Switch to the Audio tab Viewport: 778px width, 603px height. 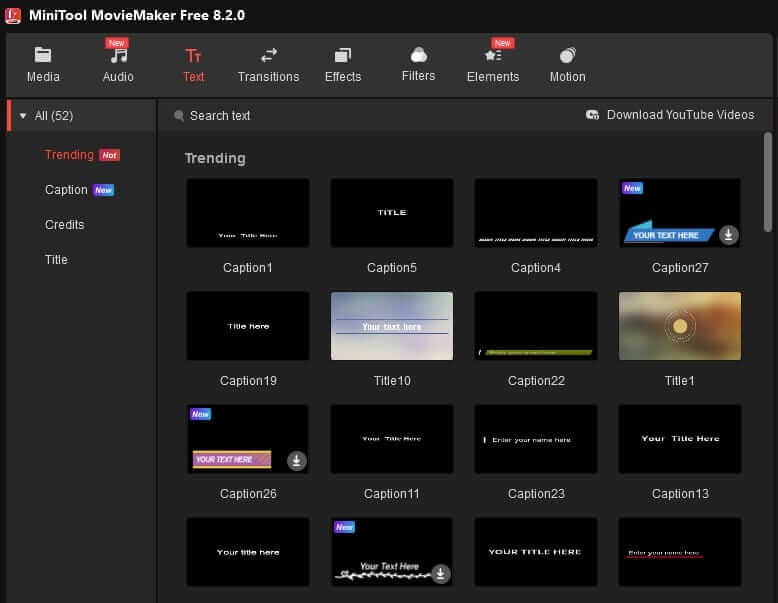(x=118, y=65)
